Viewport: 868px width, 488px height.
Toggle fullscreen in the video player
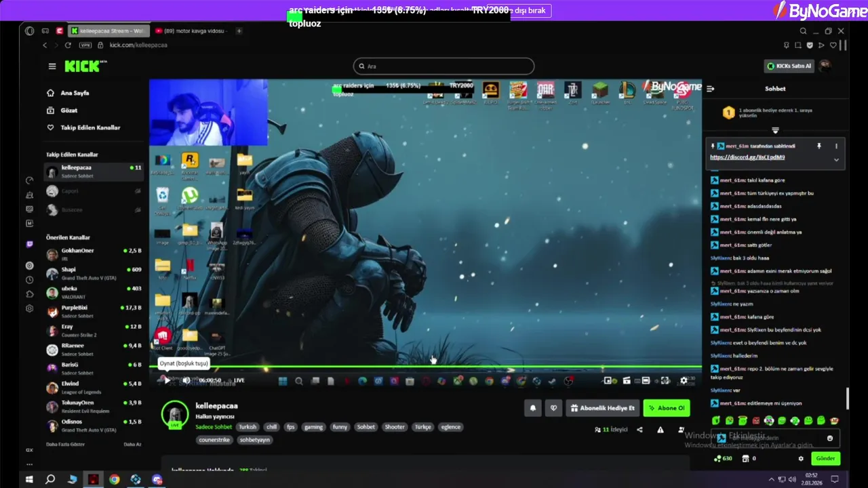coord(665,380)
